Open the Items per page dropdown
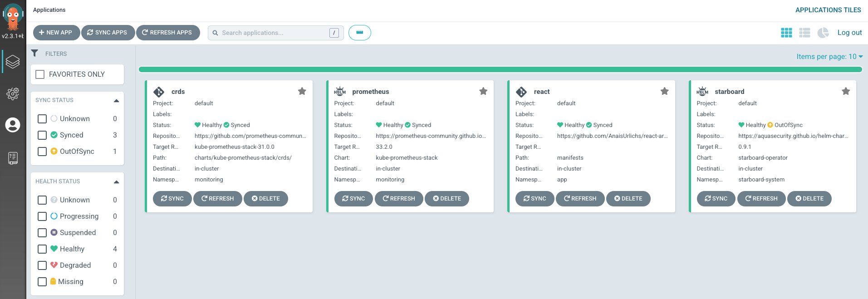 pyautogui.click(x=829, y=56)
